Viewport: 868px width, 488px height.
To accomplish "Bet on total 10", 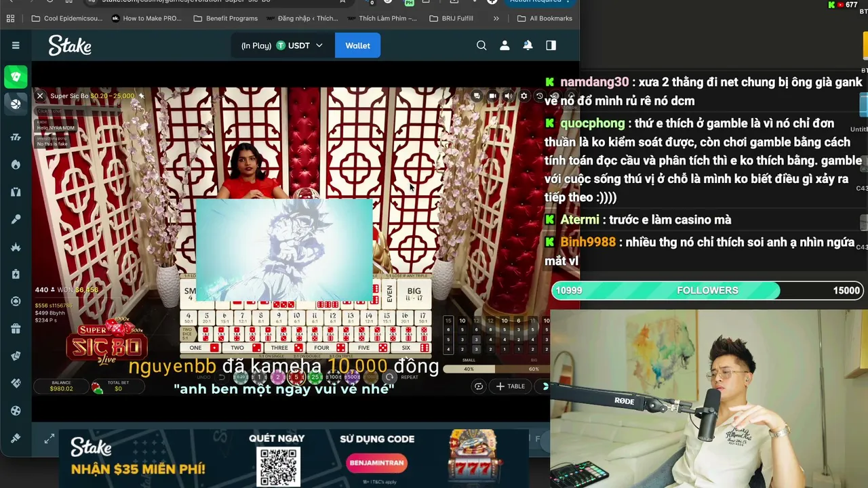I will click(296, 318).
